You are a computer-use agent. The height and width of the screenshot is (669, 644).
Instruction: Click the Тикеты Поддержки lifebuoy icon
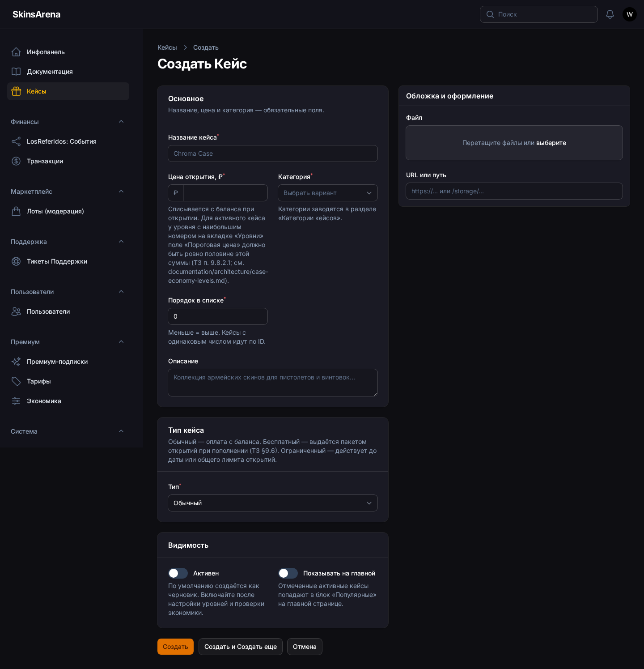[16, 261]
